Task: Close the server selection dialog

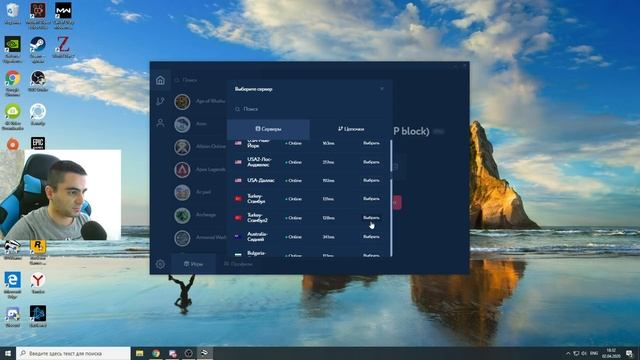Action: point(382,89)
